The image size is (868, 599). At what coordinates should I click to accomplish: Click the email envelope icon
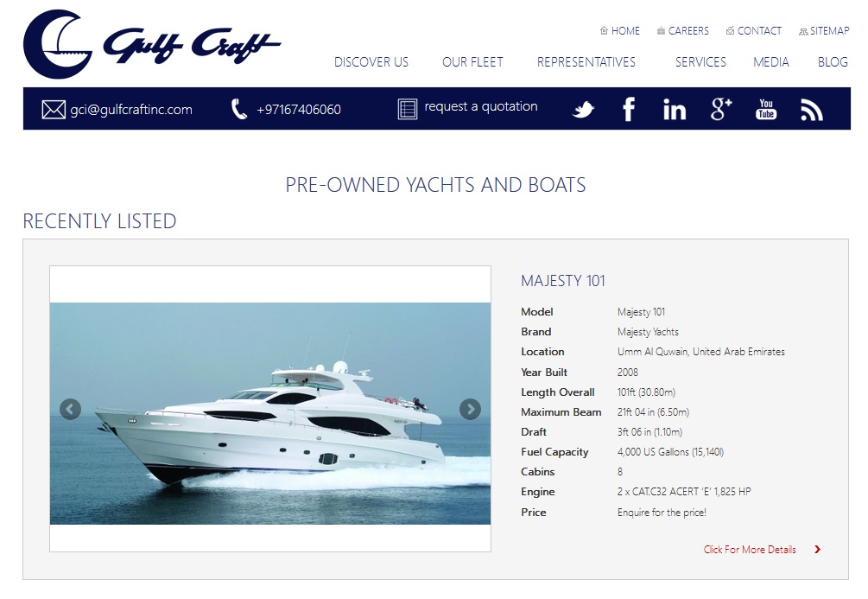click(x=54, y=110)
